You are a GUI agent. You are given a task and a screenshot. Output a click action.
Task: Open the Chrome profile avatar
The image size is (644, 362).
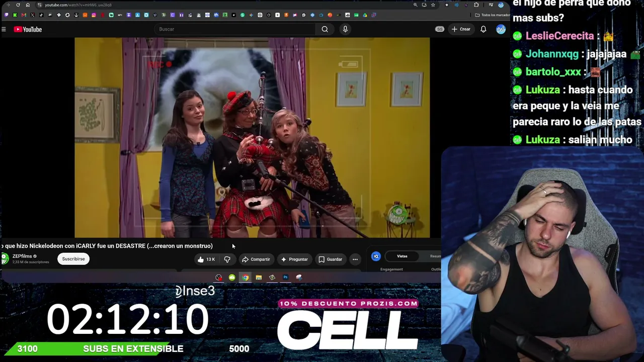pos(501,5)
